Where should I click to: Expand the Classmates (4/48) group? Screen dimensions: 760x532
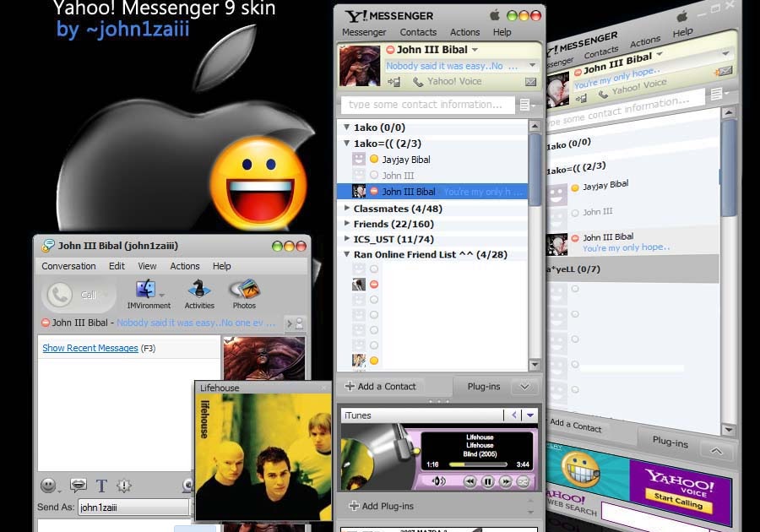tap(346, 209)
